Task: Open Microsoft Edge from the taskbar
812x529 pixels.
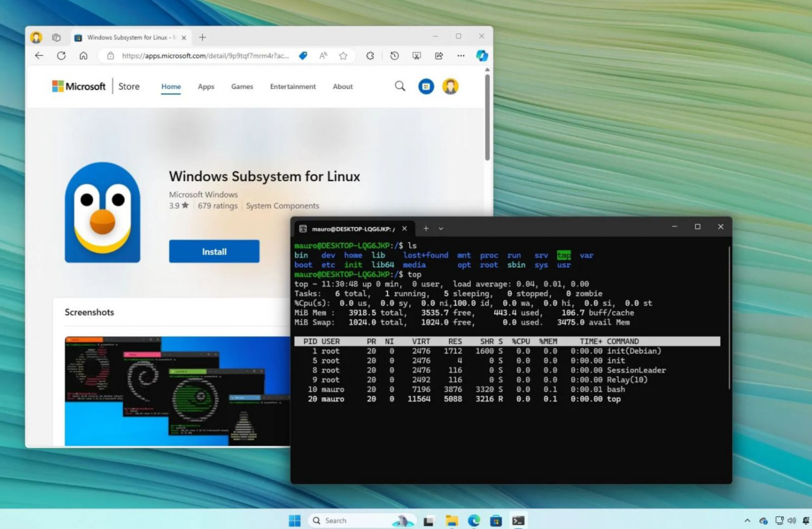Action: pos(474,521)
